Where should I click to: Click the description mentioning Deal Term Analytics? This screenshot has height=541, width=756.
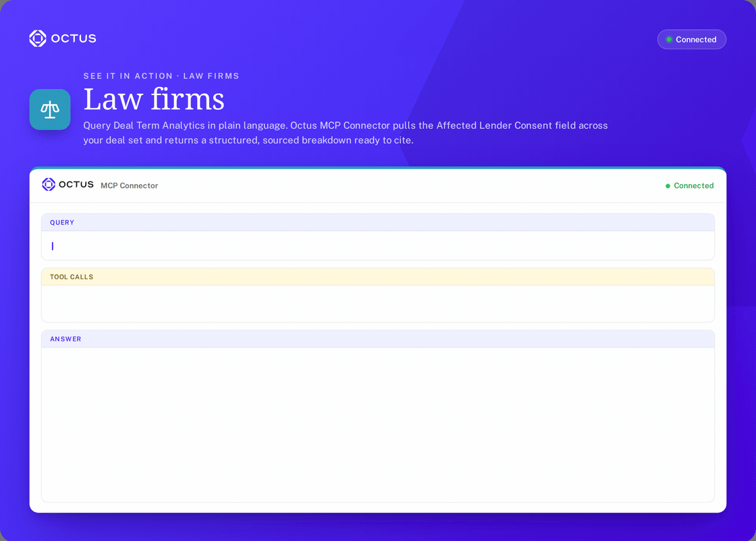345,132
